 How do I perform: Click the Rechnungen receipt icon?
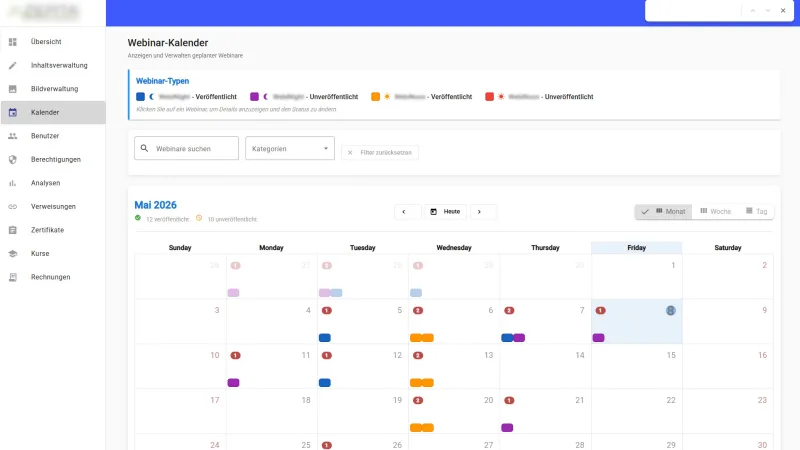pos(13,277)
